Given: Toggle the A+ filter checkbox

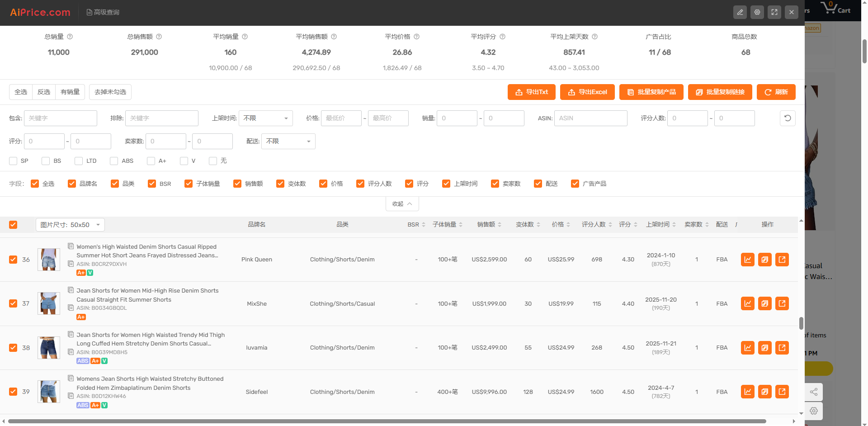Looking at the screenshot, I should tap(151, 161).
